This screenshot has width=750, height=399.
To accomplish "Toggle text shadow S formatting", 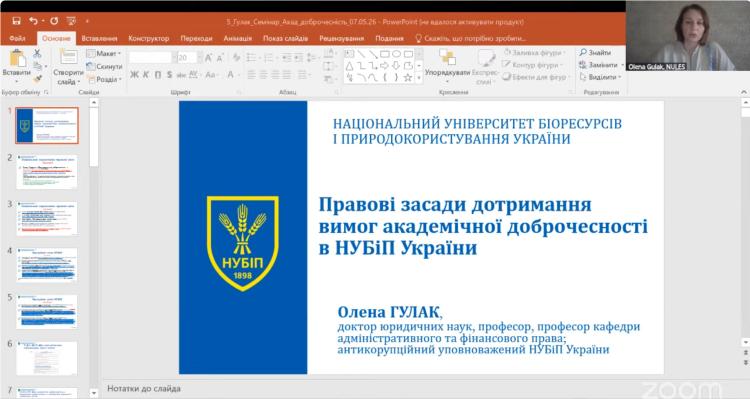I will tap(169, 75).
